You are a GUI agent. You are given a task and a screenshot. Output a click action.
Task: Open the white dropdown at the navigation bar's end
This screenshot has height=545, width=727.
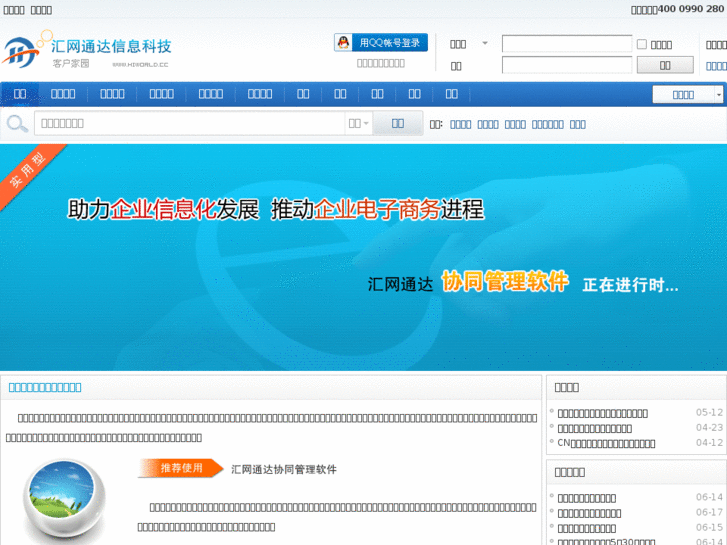(687, 95)
